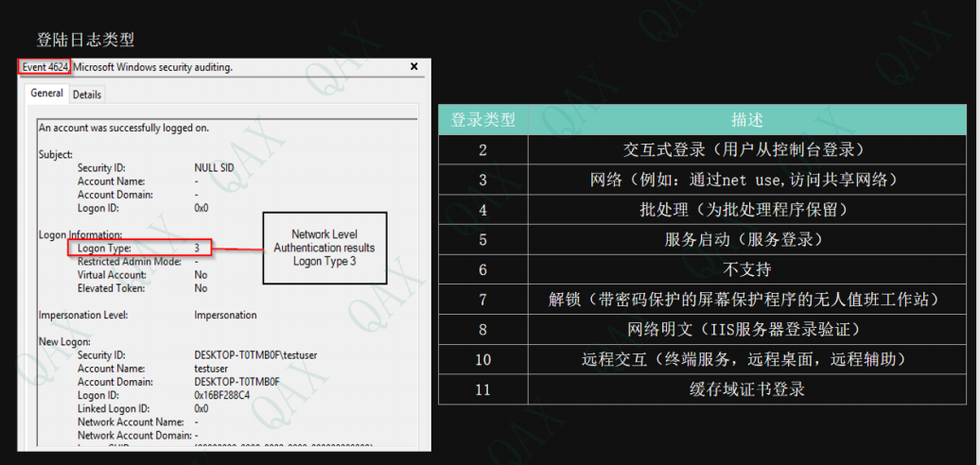
Task: Select the Impersonation level value
Action: point(225,315)
